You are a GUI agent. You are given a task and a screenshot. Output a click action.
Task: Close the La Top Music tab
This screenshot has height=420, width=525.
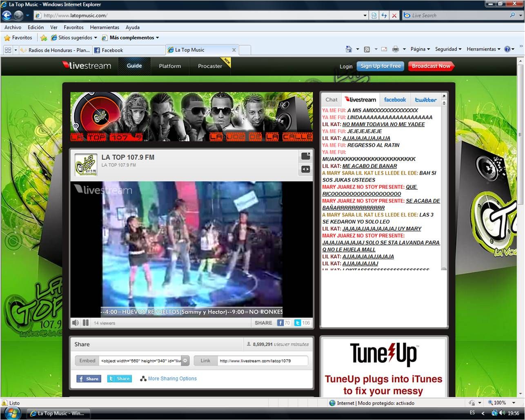click(x=234, y=50)
